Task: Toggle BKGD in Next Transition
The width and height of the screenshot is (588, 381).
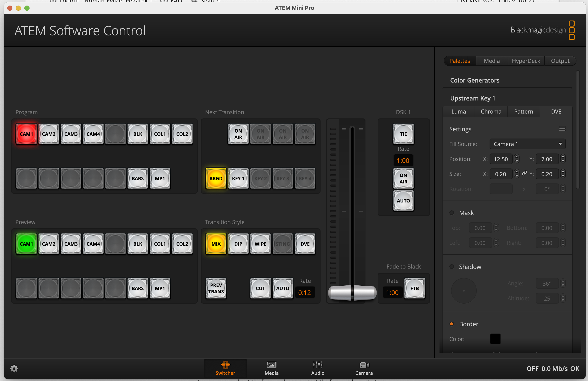Action: coord(216,179)
